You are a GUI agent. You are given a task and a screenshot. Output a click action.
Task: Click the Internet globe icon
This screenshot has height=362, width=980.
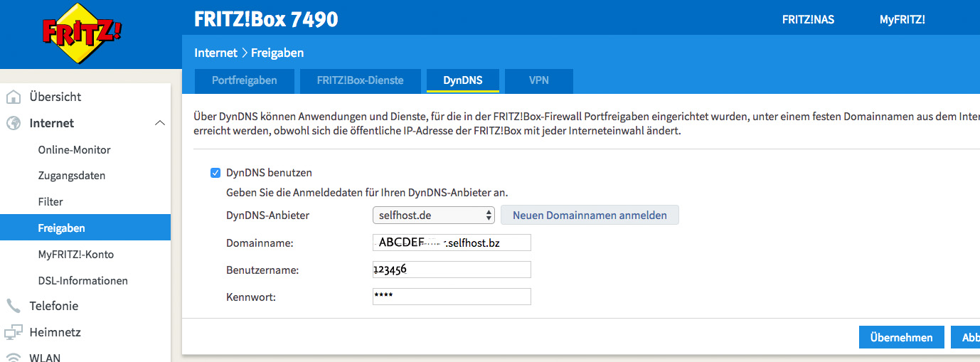coord(14,123)
